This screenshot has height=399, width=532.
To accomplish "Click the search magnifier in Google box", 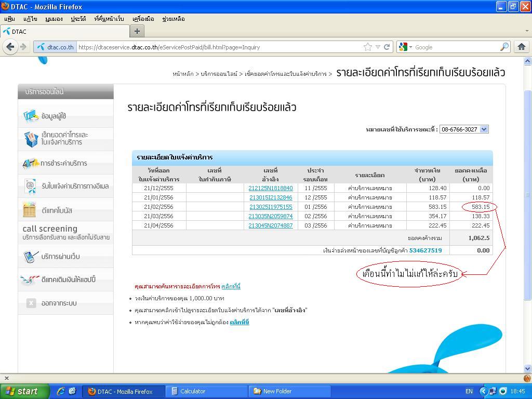I will (504, 47).
